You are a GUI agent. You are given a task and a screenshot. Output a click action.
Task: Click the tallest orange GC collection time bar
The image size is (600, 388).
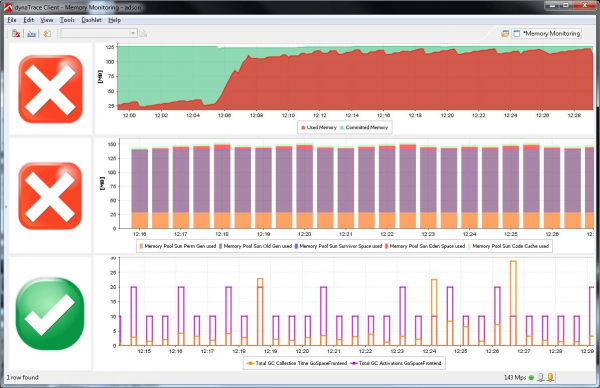(x=513, y=303)
